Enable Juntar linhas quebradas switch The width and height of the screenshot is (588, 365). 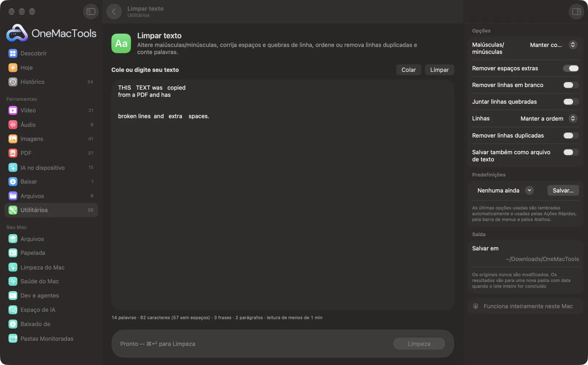[571, 102]
